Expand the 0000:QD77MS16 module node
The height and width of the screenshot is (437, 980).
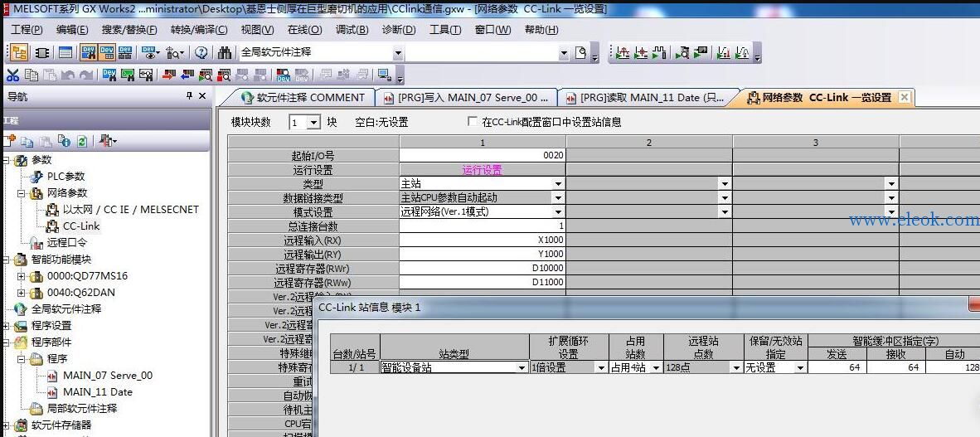[21, 275]
